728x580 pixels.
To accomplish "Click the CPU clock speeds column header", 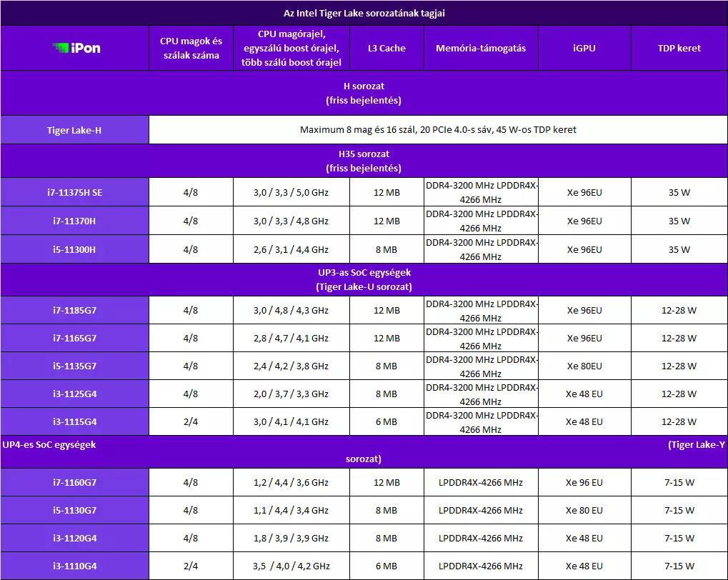I will tap(291, 48).
